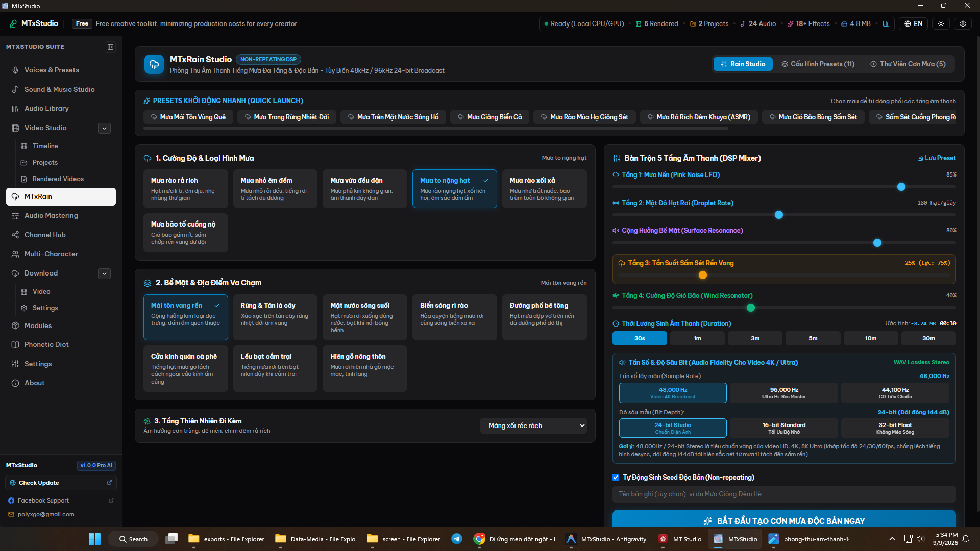The width and height of the screenshot is (980, 551).
Task: Open Multi-Character section
Action: 61,254
